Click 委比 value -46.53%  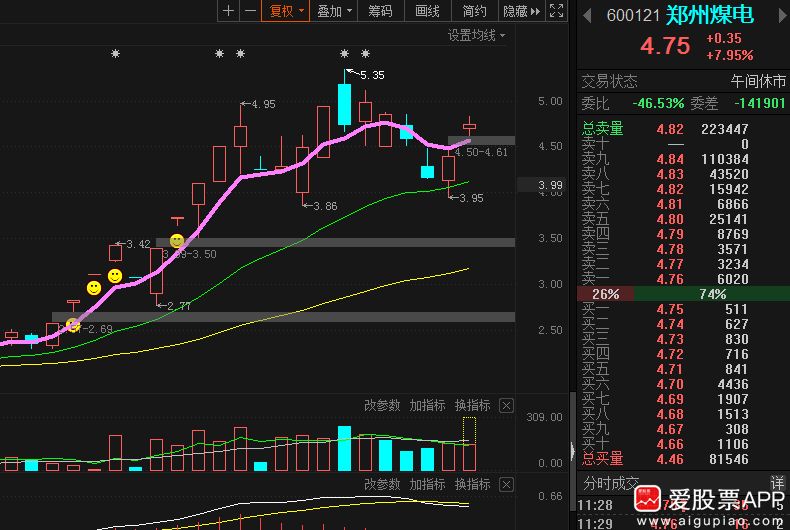(658, 103)
